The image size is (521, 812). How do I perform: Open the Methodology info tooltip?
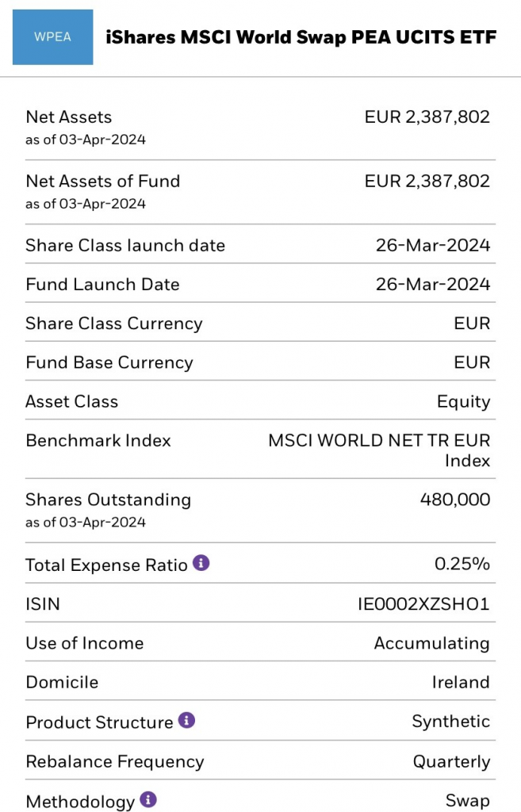tap(148, 801)
